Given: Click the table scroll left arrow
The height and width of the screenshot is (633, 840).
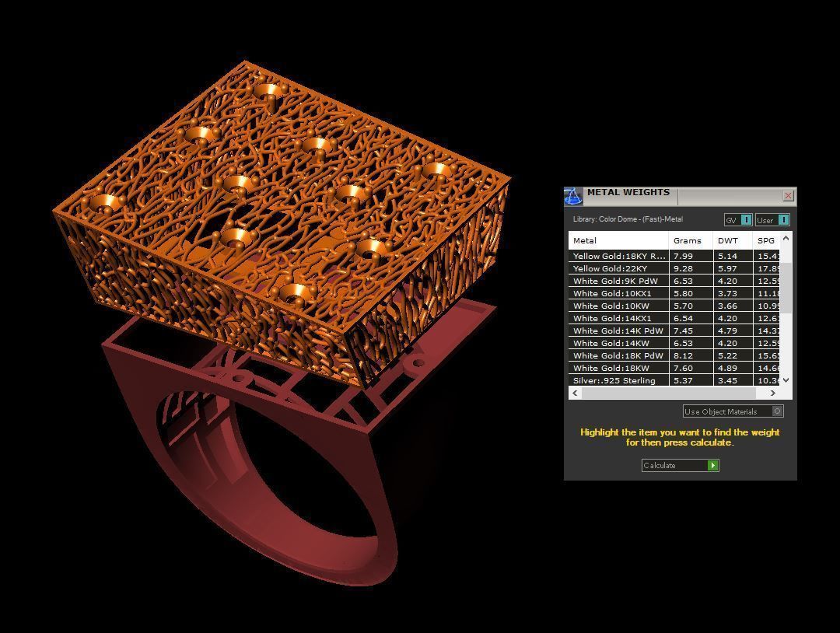Looking at the screenshot, I should click(575, 393).
